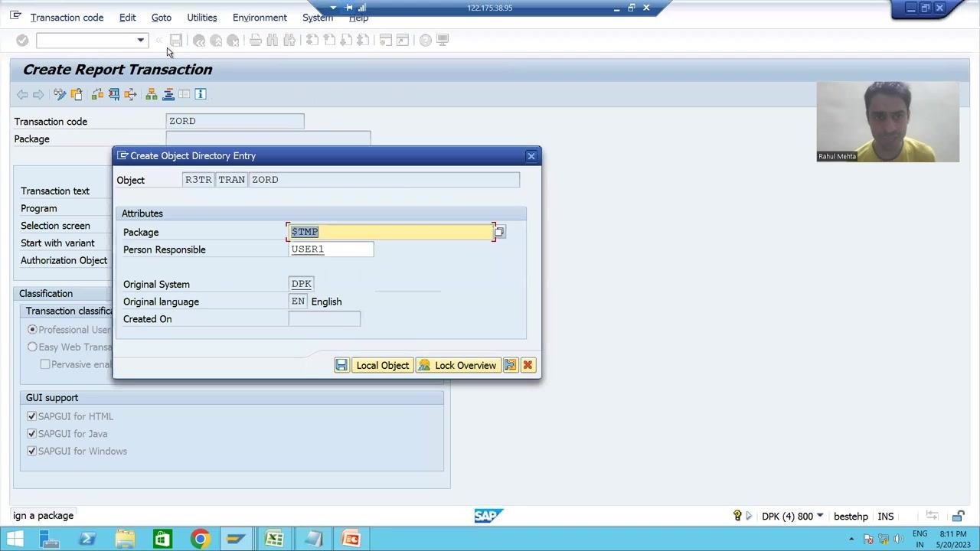Image resolution: width=980 pixels, height=551 pixels.
Task: Open the Transaction code menu
Action: [67, 18]
